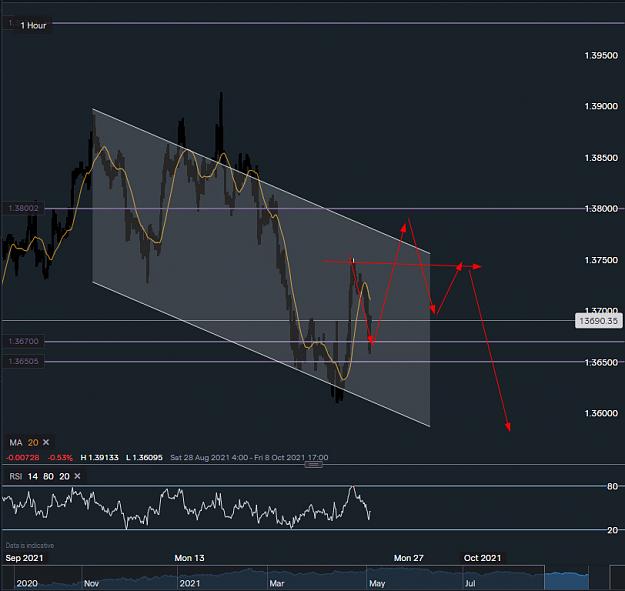Click the MA period value 20

click(x=33, y=442)
